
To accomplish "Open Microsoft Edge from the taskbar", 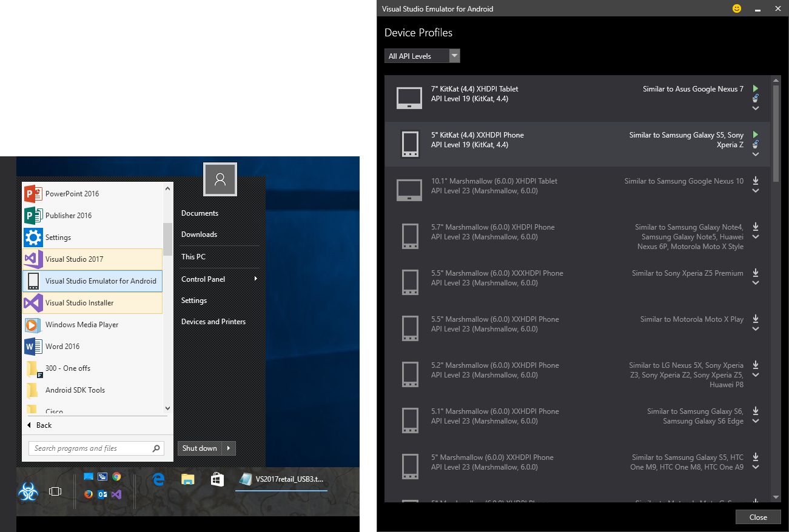I will (x=159, y=479).
